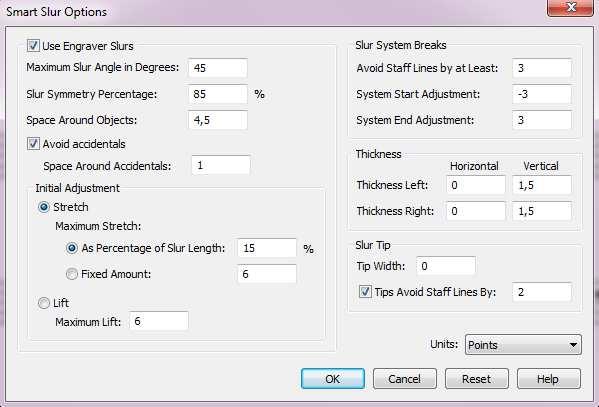Click the Slur Symmetry Percentage field

pyautogui.click(x=218, y=94)
